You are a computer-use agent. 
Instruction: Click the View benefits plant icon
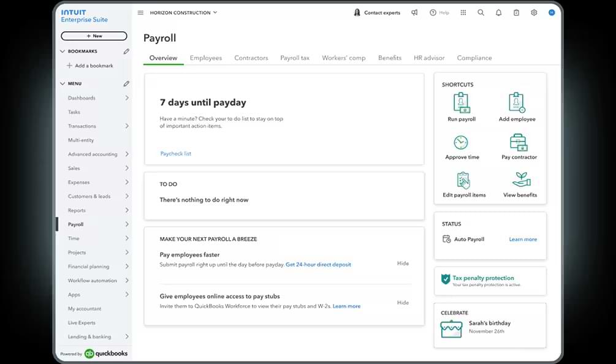(x=522, y=180)
